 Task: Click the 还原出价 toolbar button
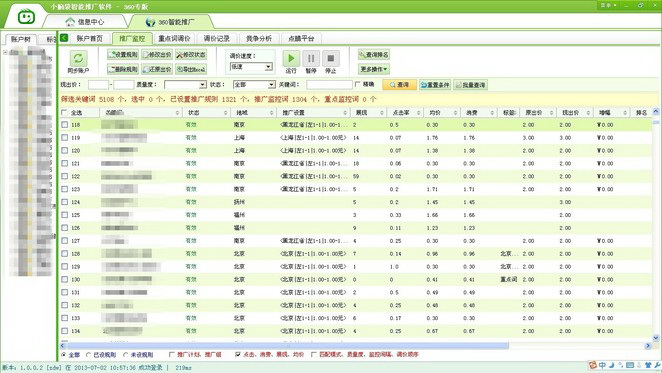click(x=157, y=69)
